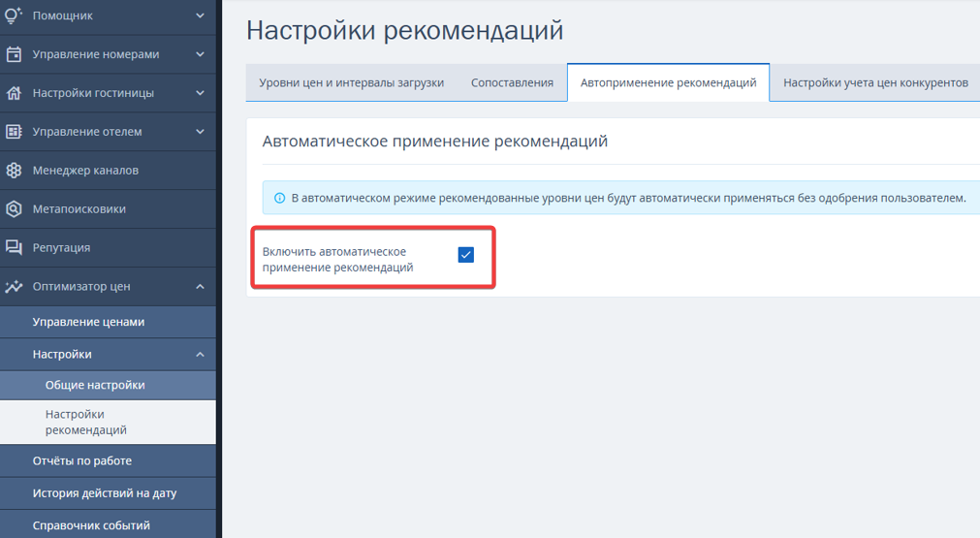Expand the Управление отелем chevron
Viewport: 980px width, 538px height.
point(200,132)
